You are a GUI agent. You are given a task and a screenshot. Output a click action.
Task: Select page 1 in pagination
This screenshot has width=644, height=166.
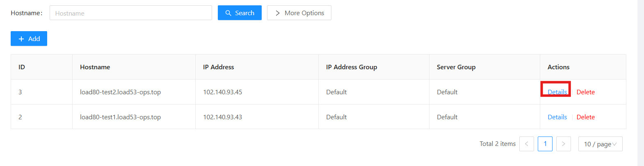coord(545,144)
